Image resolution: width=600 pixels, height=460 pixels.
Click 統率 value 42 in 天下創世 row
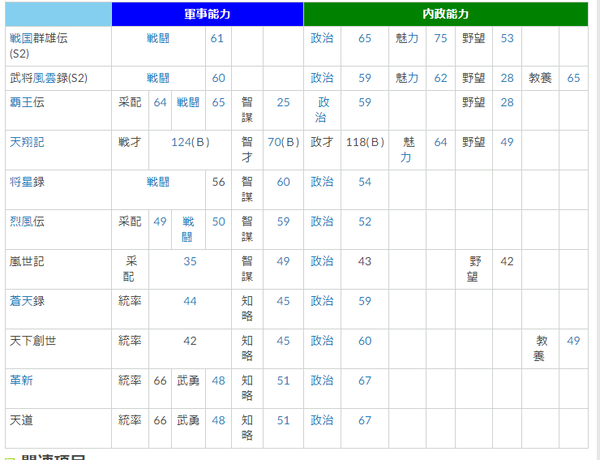[190, 341]
